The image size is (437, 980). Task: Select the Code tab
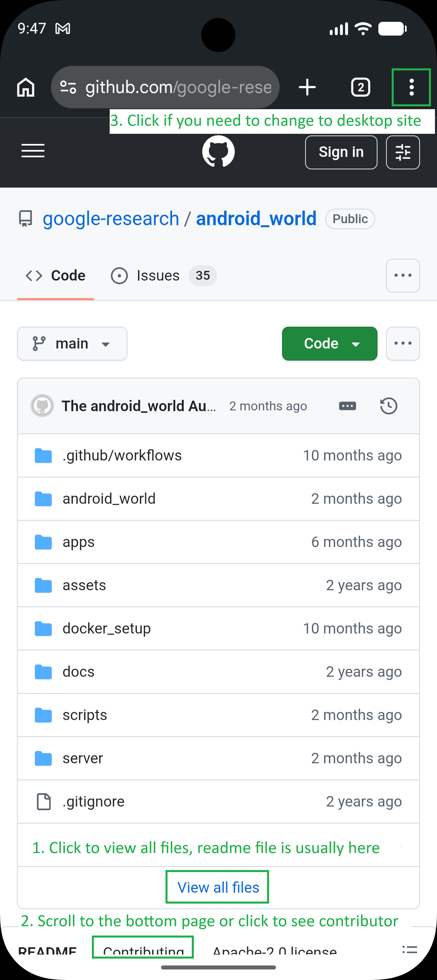coord(55,276)
